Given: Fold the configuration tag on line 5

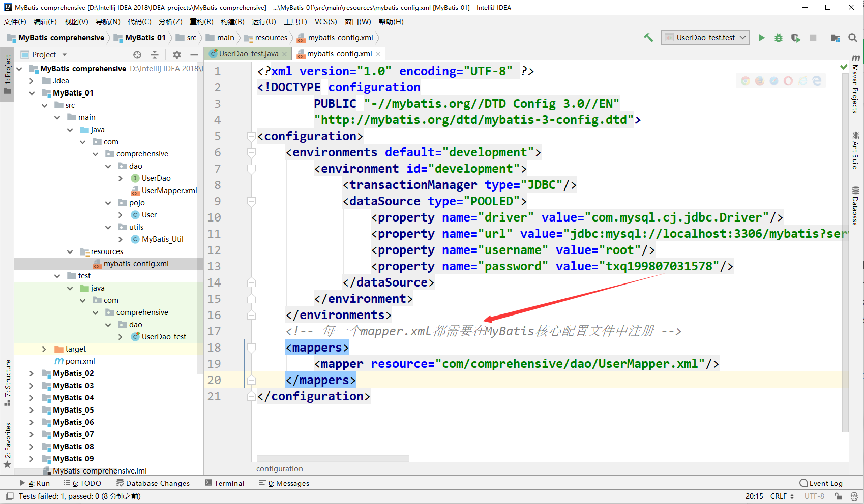Looking at the screenshot, I should (x=251, y=136).
